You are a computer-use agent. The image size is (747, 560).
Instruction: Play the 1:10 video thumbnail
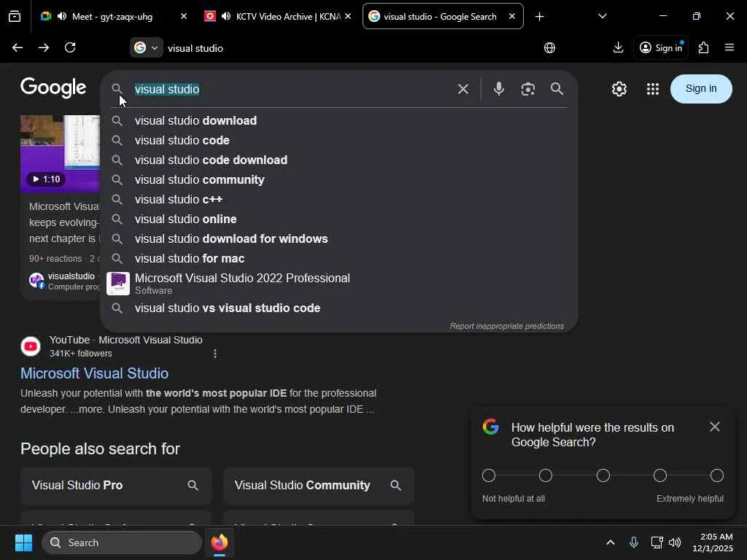[x=60, y=152]
